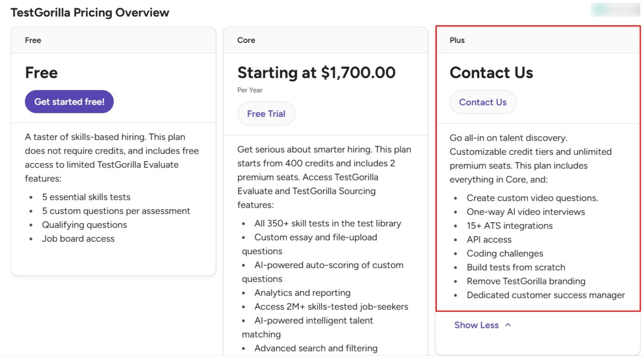644x356 pixels.
Task: Click the API access item
Action: coord(489,239)
